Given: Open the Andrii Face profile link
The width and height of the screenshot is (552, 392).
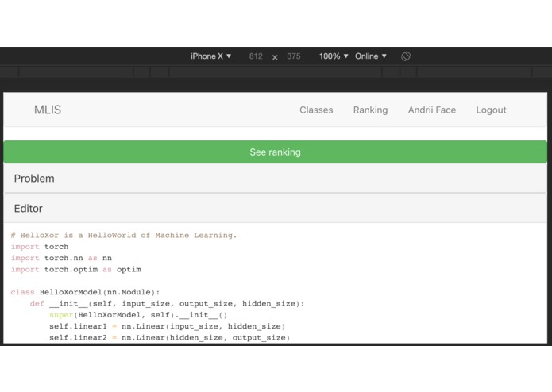Looking at the screenshot, I should click(x=432, y=110).
